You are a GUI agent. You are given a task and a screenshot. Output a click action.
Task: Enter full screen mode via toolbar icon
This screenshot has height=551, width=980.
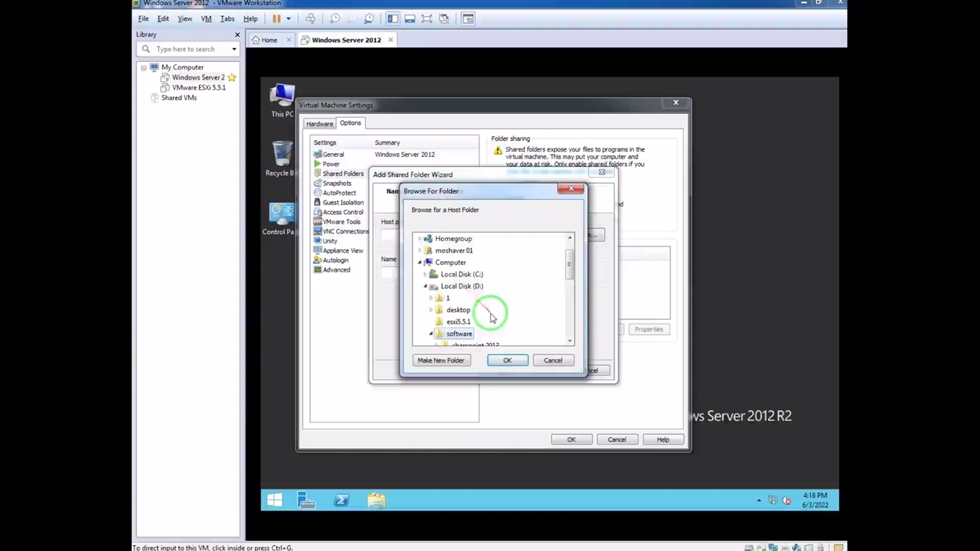pyautogui.click(x=426, y=18)
